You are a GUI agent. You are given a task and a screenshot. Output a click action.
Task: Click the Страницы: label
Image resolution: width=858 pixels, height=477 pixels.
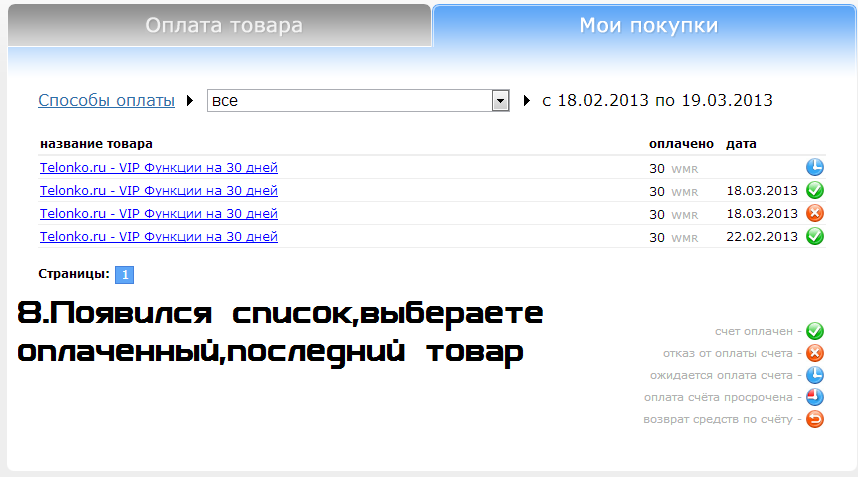74,274
